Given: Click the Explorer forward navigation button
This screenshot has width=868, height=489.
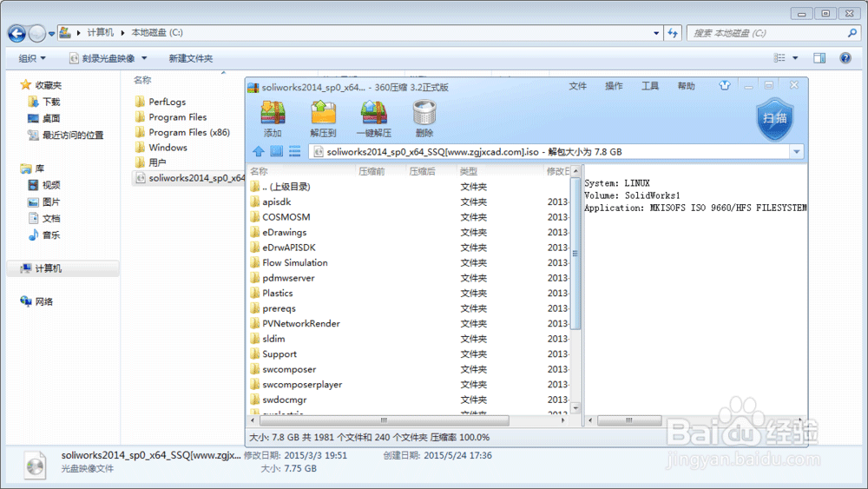Looking at the screenshot, I should pyautogui.click(x=36, y=33).
